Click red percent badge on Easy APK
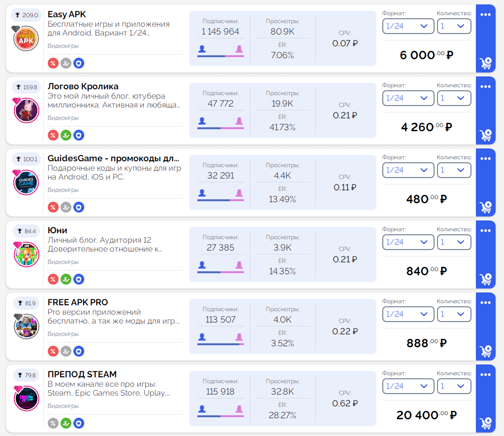The height and width of the screenshot is (436, 504). [53, 63]
